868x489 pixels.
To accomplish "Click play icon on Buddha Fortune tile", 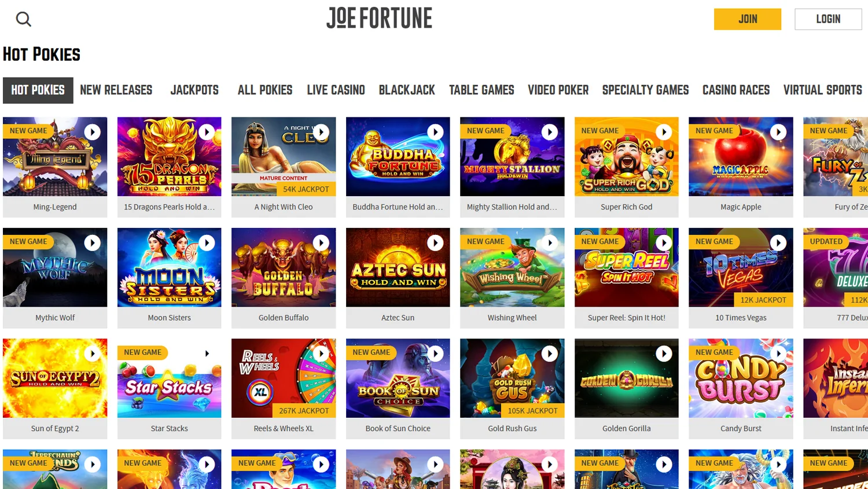I will [435, 132].
